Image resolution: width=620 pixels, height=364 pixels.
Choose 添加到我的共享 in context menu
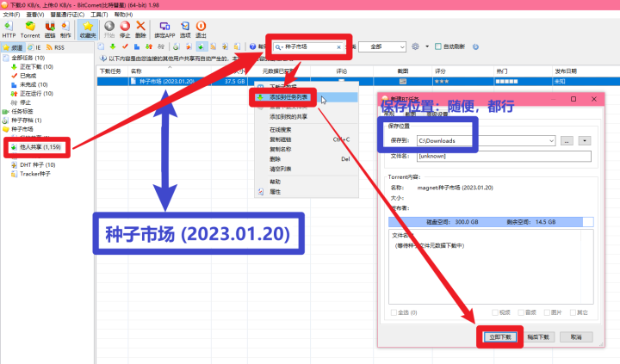307,116
